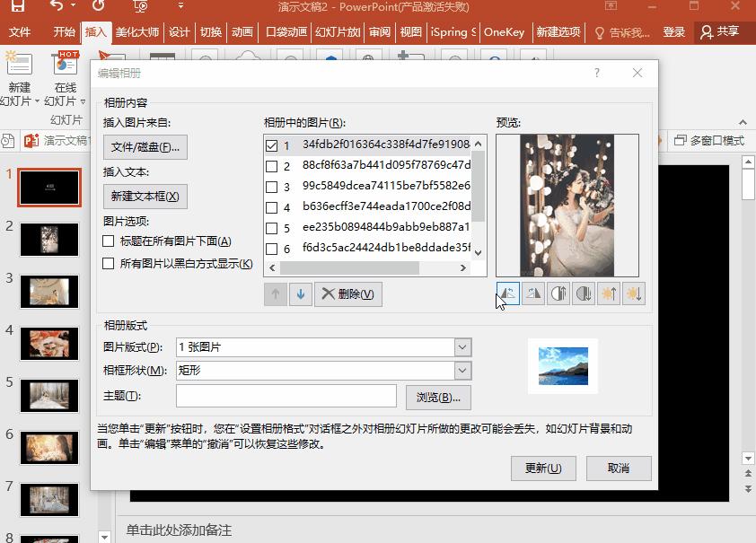Increase brightness of the selected picture
This screenshot has width=756, height=543.
(x=610, y=292)
